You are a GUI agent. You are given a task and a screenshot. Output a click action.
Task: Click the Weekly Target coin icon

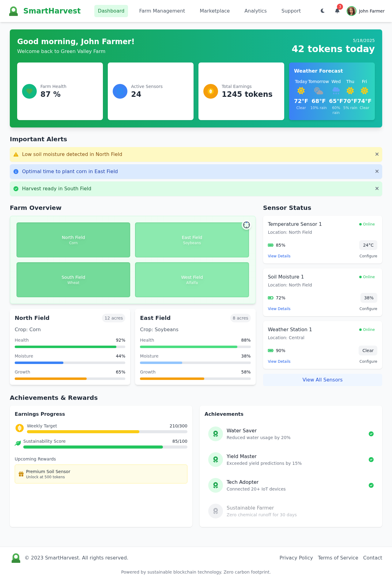[x=20, y=428]
